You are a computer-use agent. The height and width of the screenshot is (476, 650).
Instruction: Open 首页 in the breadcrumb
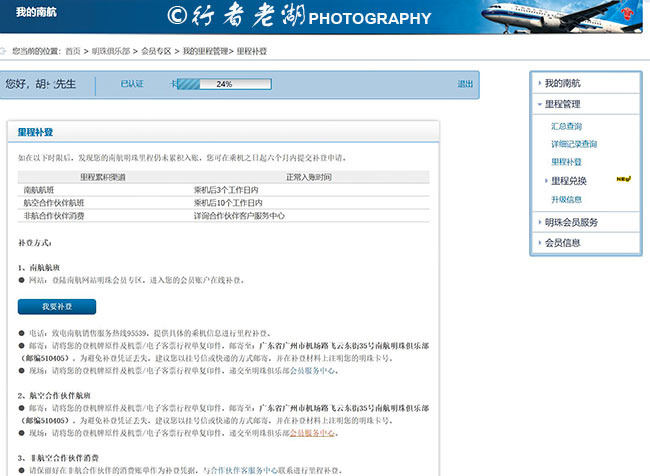73,51
